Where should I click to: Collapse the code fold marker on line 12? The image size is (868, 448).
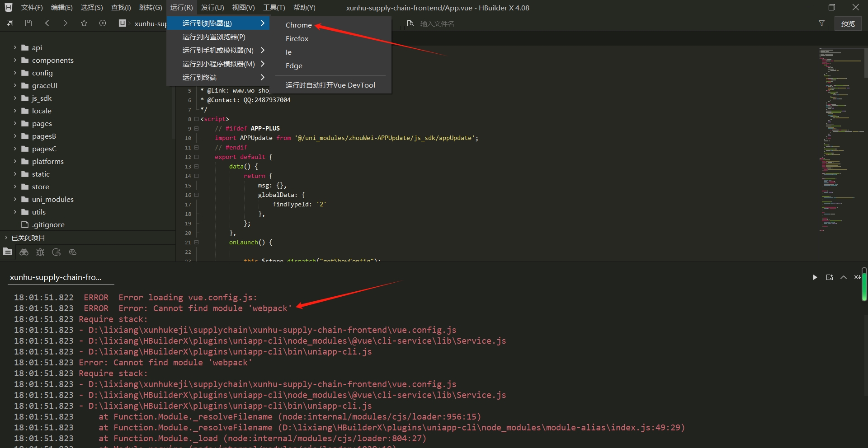(x=196, y=157)
